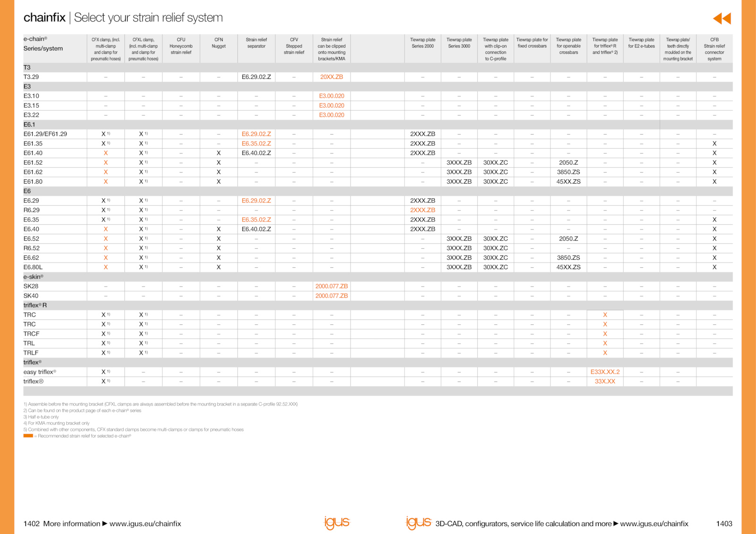Select footnote 4 'For KMA mounting bracket only'
756x534 pixels.
point(56,423)
